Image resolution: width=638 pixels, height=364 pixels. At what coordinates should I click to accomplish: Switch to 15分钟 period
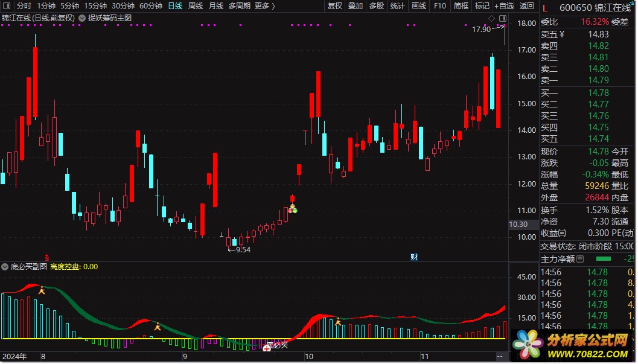tap(95, 6)
